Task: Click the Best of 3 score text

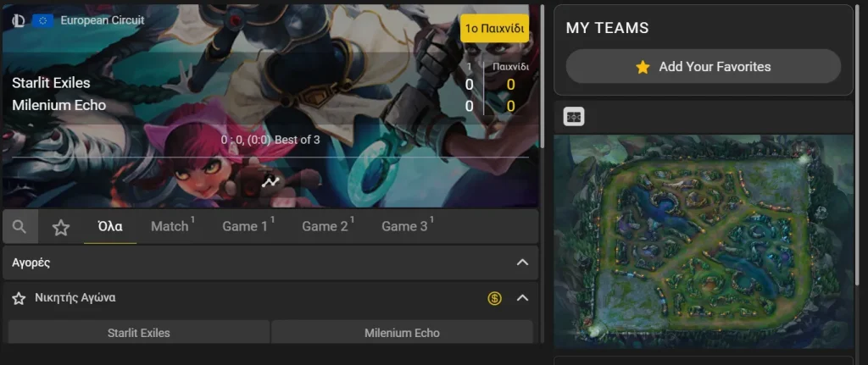Action: (270, 140)
